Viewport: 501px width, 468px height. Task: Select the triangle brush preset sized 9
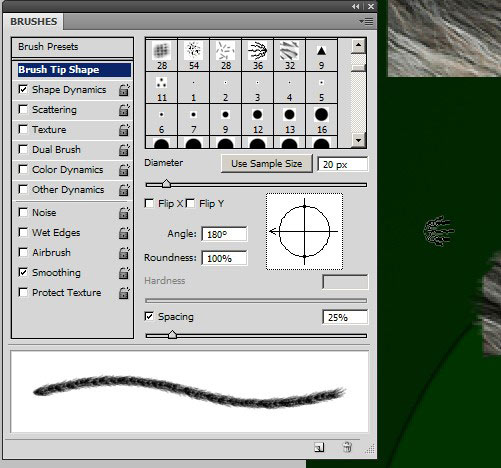tap(321, 55)
